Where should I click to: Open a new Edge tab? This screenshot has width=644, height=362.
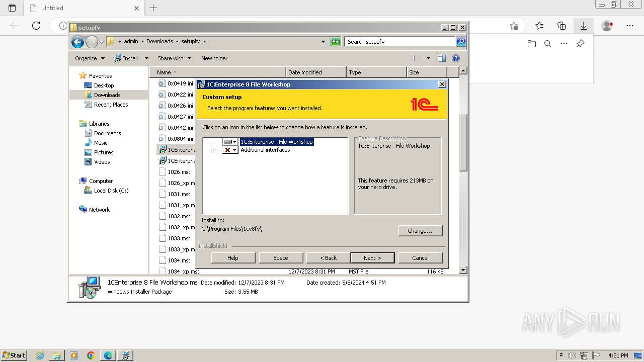tap(153, 8)
